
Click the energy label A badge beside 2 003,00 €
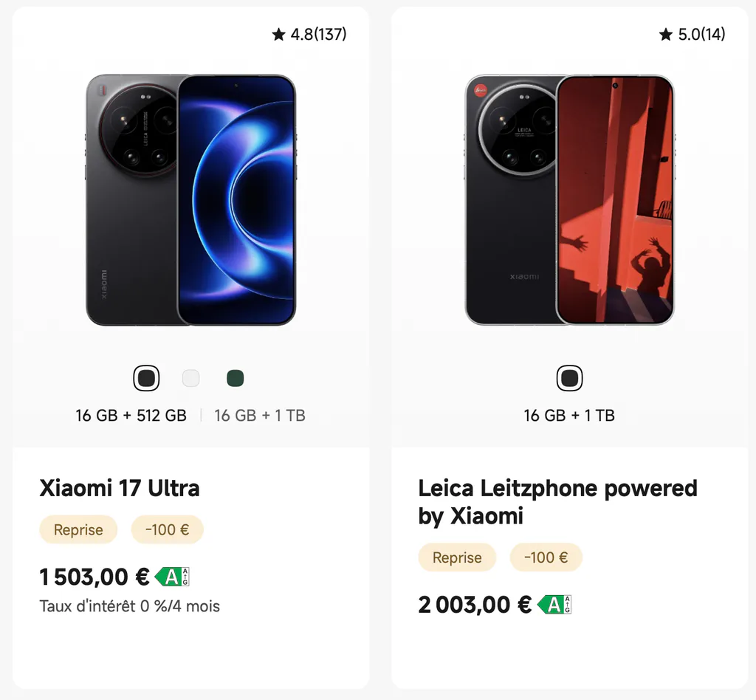tap(554, 605)
